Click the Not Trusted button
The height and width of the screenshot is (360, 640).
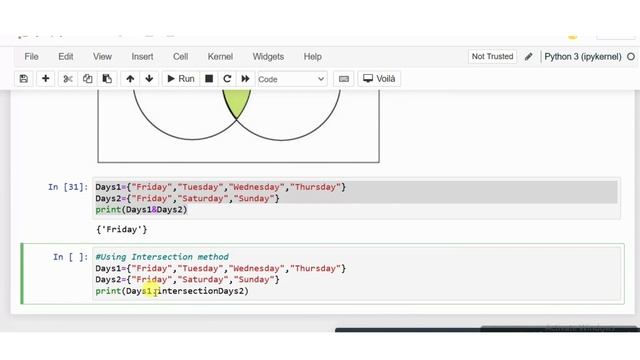pyautogui.click(x=492, y=56)
